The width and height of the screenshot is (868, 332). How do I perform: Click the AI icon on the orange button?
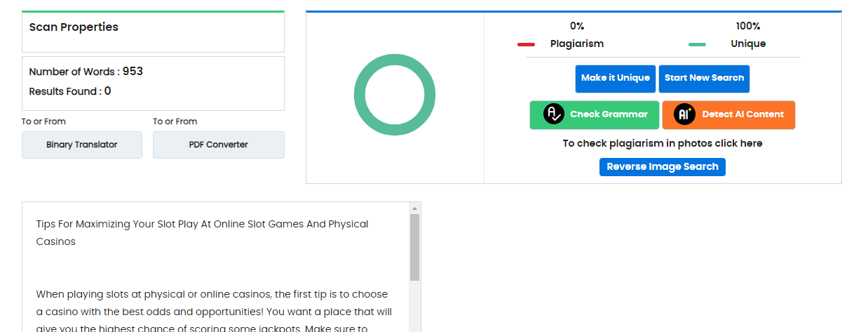[684, 114]
